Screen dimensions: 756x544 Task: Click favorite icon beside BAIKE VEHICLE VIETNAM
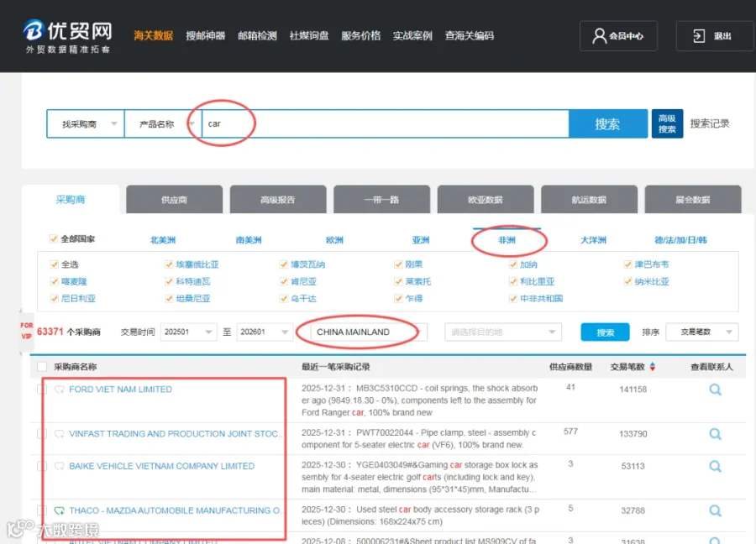[x=60, y=466]
